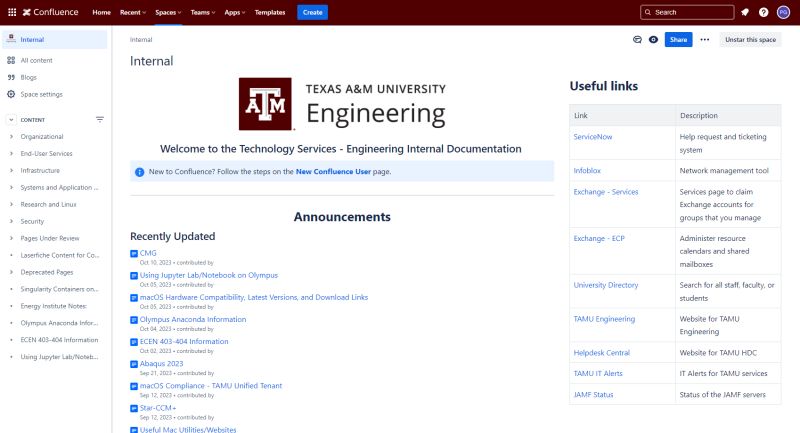Open the Teams dropdown menu
The image size is (800, 433).
tap(203, 12)
